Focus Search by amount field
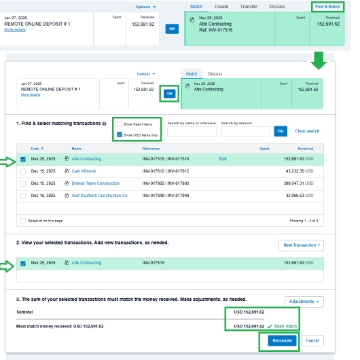 pos(245,131)
